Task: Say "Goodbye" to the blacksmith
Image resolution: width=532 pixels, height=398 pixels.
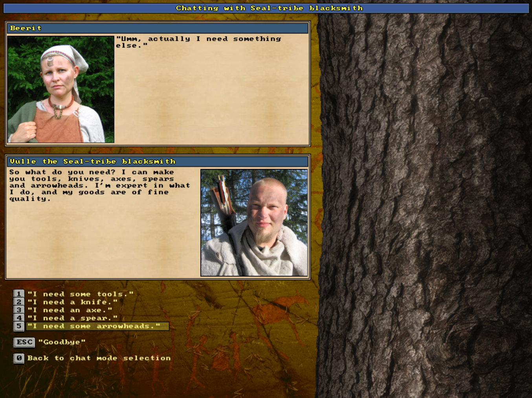Action: tap(62, 342)
